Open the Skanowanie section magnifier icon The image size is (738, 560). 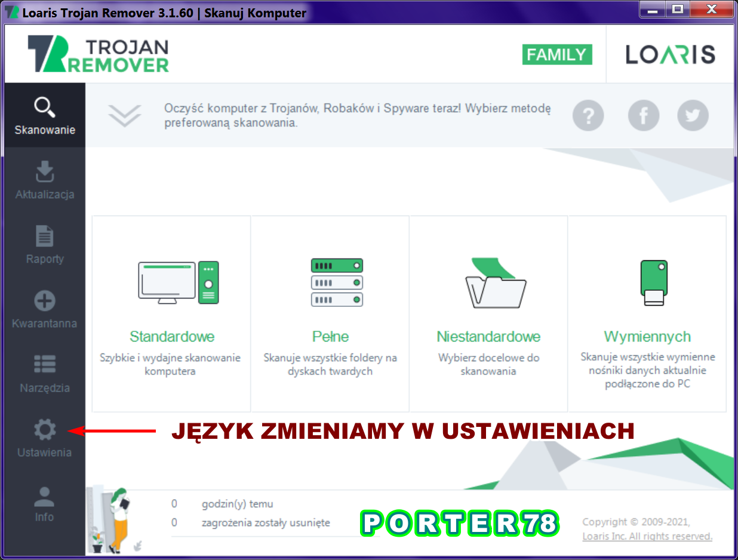point(45,107)
